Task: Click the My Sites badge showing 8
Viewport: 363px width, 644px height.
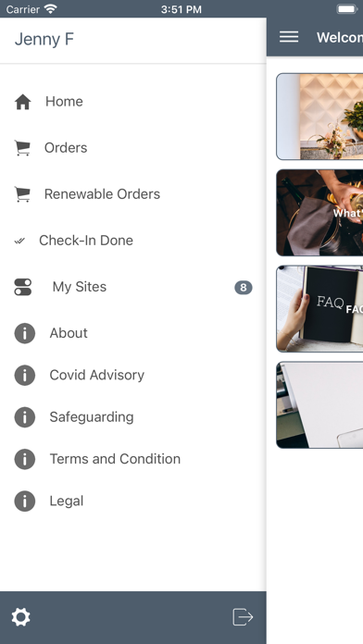Action: pos(244,288)
